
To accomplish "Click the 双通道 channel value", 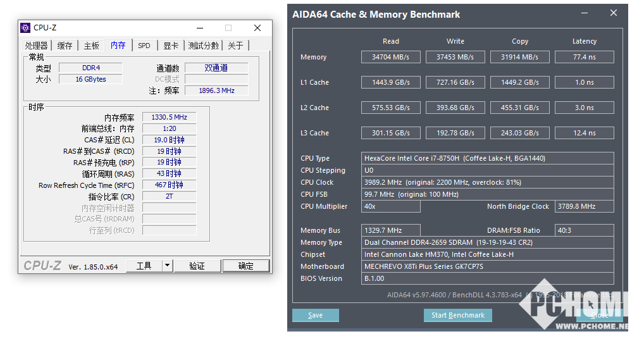I will [x=216, y=68].
